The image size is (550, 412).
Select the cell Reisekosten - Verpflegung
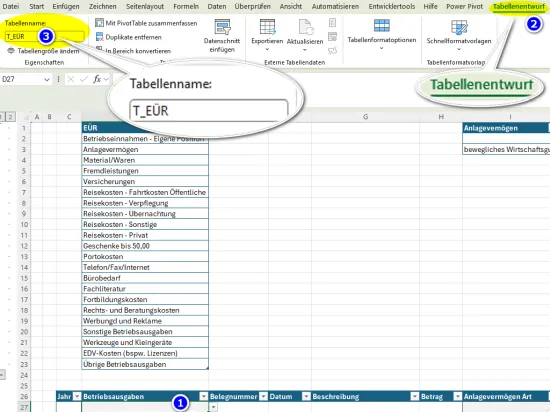click(145, 203)
